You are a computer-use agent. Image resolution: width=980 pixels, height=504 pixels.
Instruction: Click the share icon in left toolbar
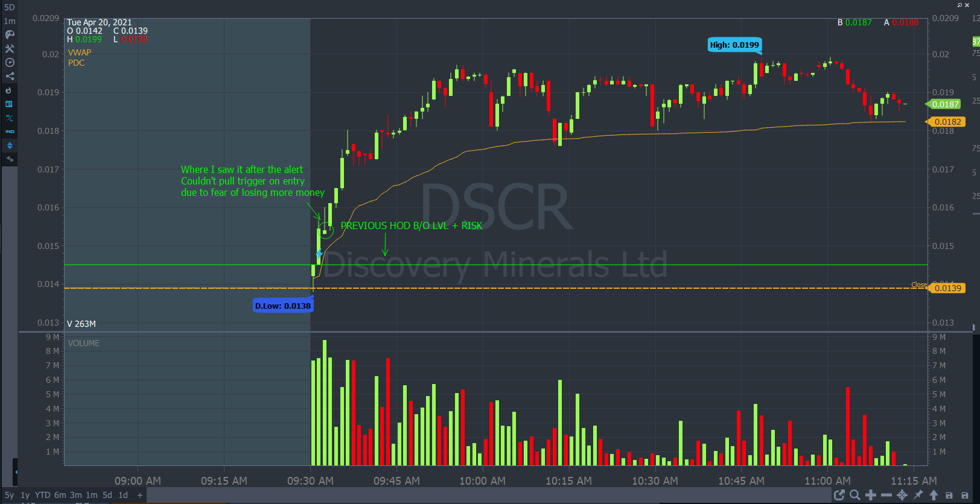9,77
